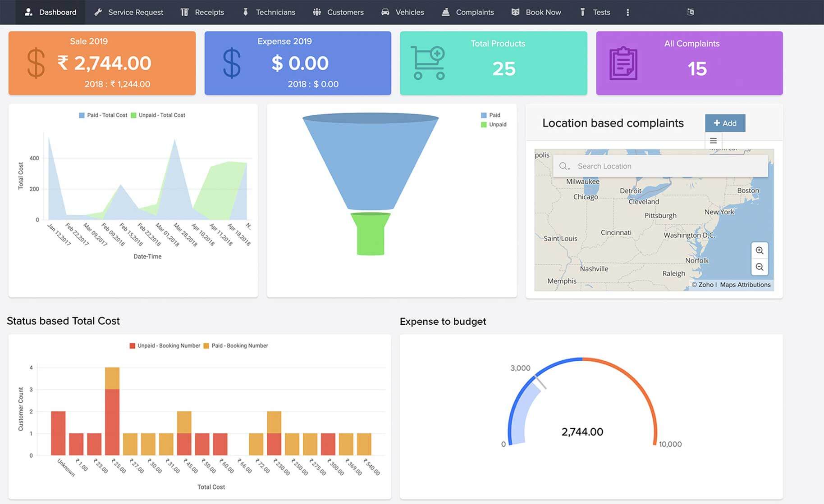
Task: Click the green Unpaid funnel segment
Action: click(371, 234)
